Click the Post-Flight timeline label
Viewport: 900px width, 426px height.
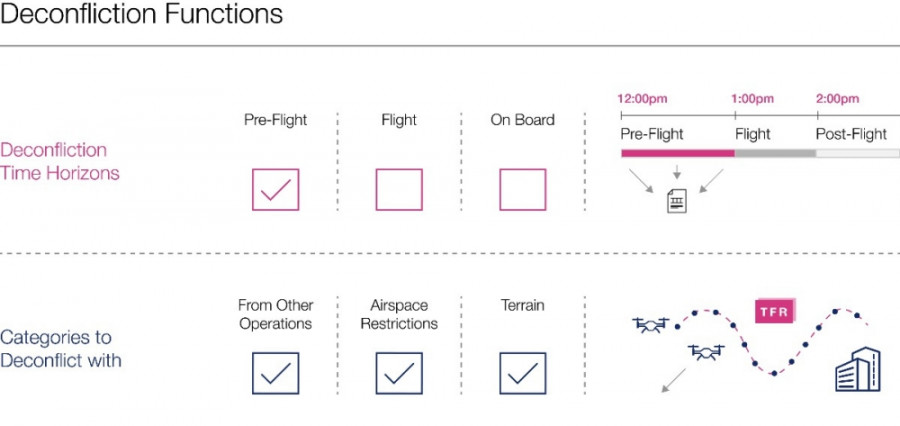point(851,134)
